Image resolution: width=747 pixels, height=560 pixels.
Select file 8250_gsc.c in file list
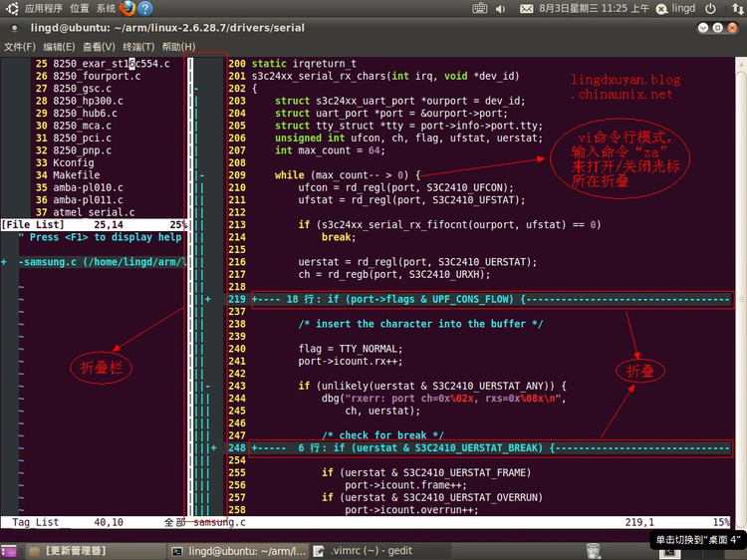82,88
